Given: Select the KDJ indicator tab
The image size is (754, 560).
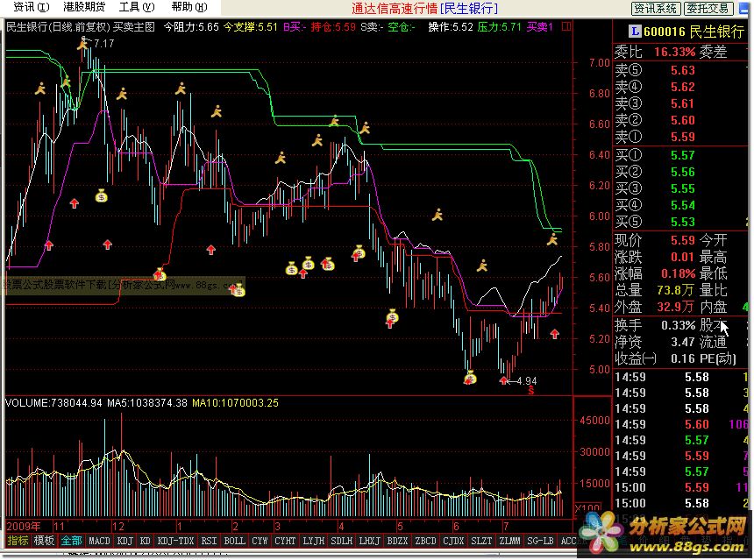Looking at the screenshot, I should pyautogui.click(x=125, y=542).
